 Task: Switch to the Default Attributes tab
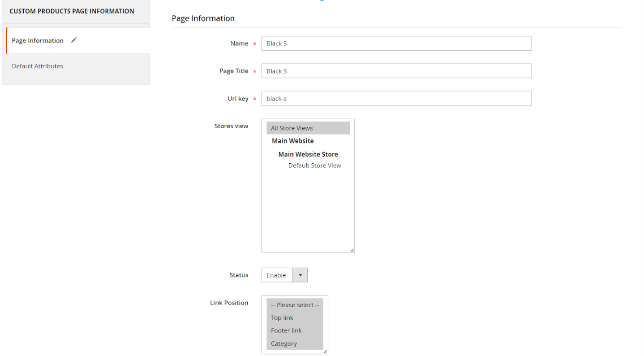[x=37, y=66]
